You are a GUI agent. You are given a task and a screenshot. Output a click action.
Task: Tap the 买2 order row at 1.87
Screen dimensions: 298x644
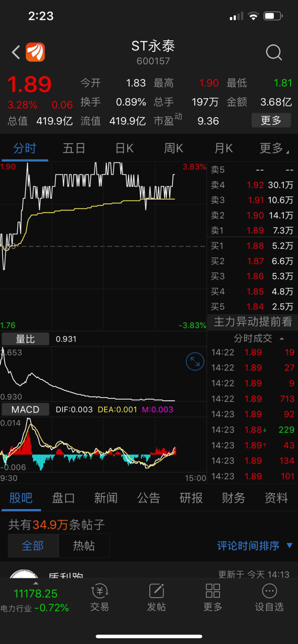[252, 261]
